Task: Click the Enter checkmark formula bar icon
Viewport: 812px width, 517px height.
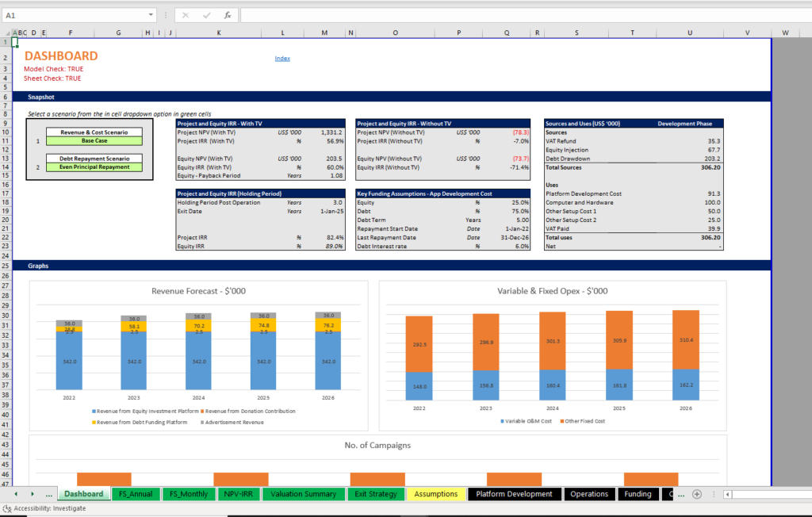Action: (x=206, y=15)
